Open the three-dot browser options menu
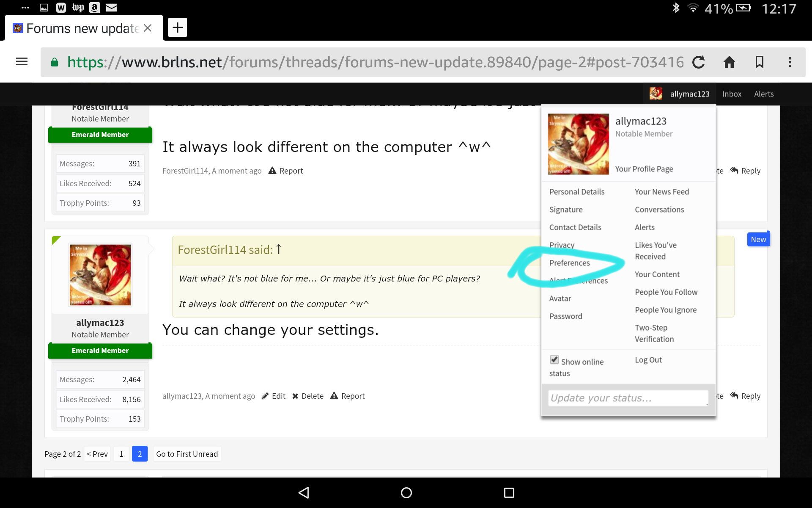 790,62
